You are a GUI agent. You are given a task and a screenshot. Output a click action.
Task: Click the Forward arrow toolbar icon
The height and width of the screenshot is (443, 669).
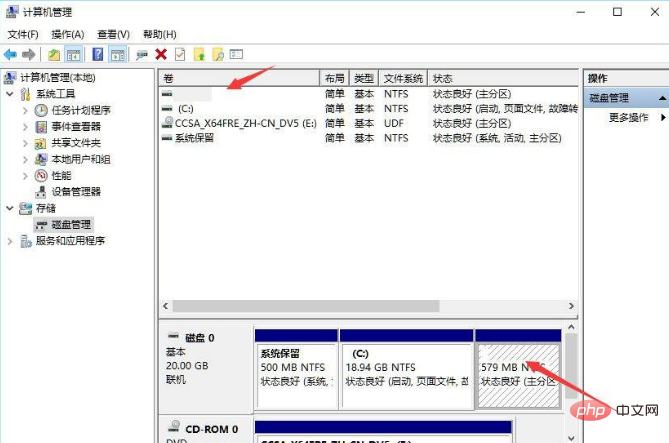(29, 55)
